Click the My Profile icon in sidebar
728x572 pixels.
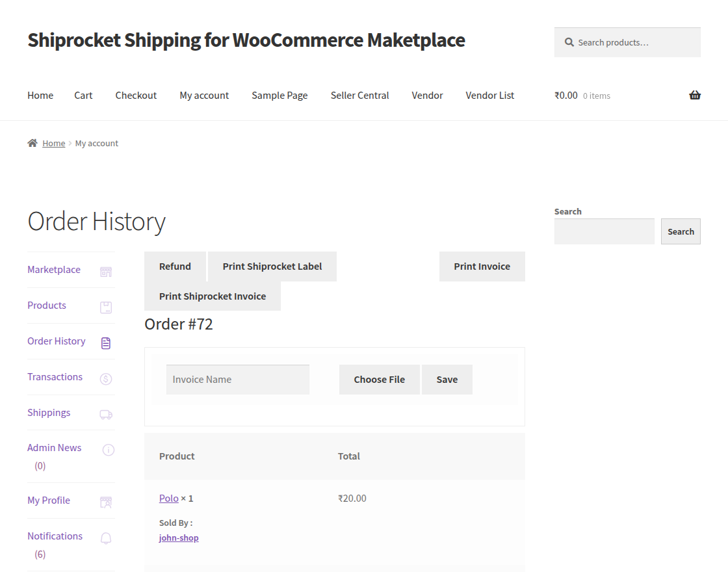pos(106,502)
